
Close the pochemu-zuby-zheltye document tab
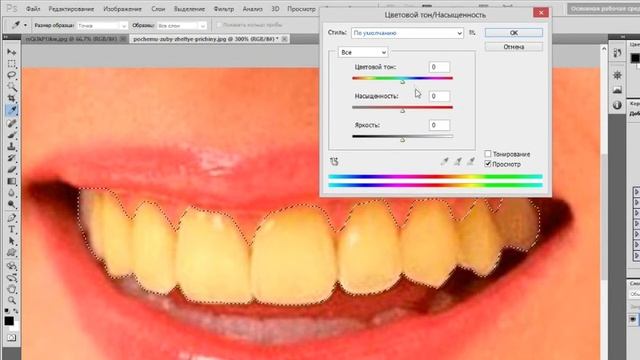click(284, 39)
